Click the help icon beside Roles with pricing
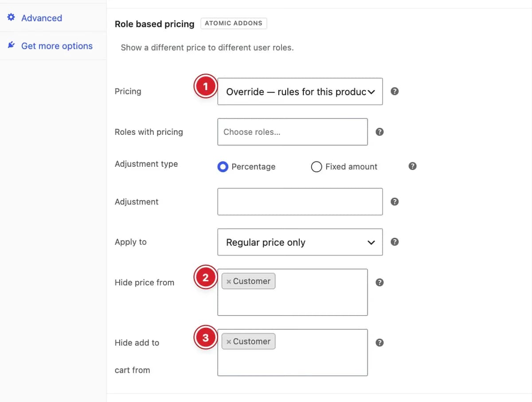Image resolution: width=532 pixels, height=402 pixels. click(x=379, y=132)
